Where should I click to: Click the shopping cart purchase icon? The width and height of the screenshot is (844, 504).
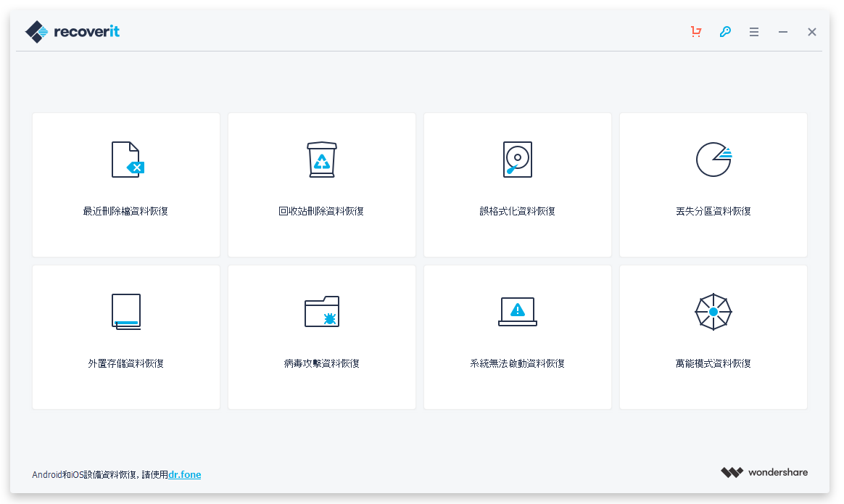[x=696, y=32]
